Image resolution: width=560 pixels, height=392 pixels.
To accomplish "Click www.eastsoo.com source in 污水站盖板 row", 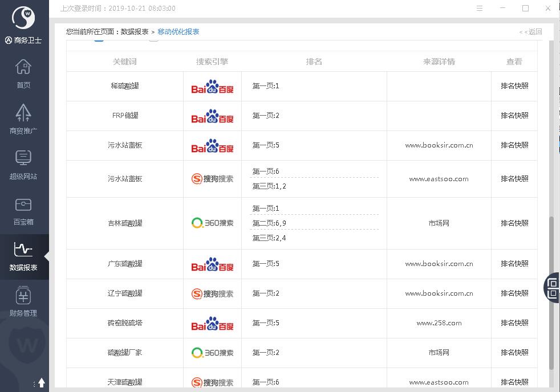I will 439,179.
